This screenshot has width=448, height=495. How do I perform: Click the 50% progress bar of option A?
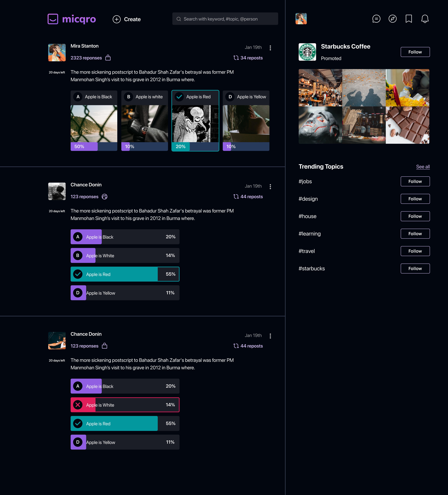coord(94,147)
